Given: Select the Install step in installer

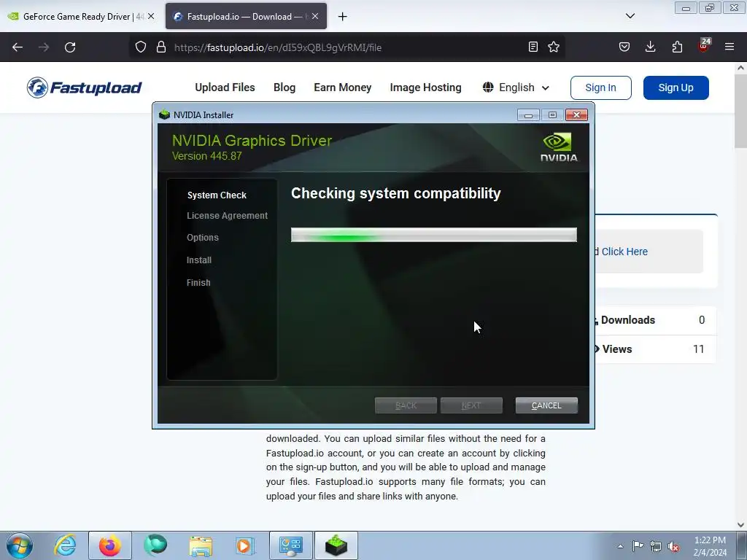Looking at the screenshot, I should [199, 260].
